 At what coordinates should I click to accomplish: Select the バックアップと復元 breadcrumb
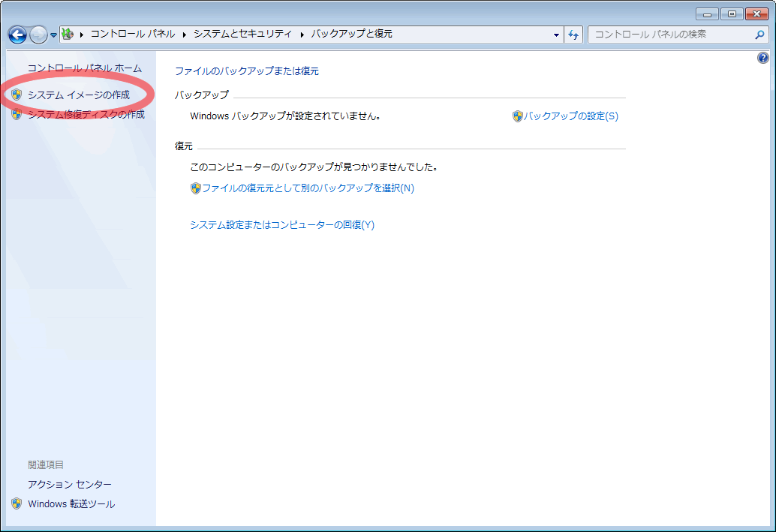[351, 34]
